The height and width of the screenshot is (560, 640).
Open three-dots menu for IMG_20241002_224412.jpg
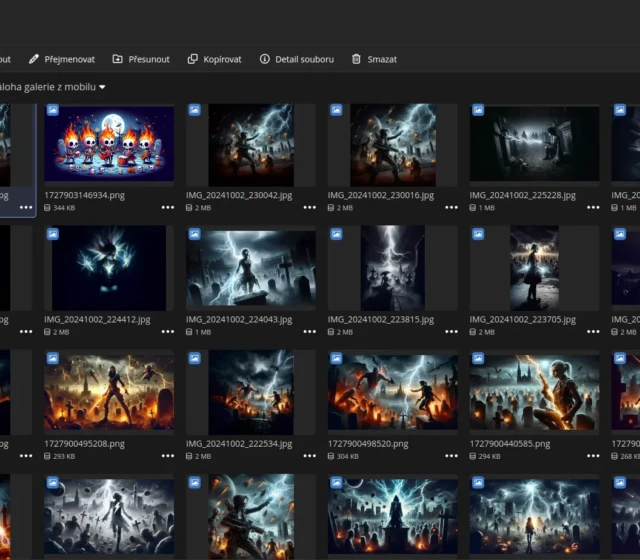coord(167,331)
